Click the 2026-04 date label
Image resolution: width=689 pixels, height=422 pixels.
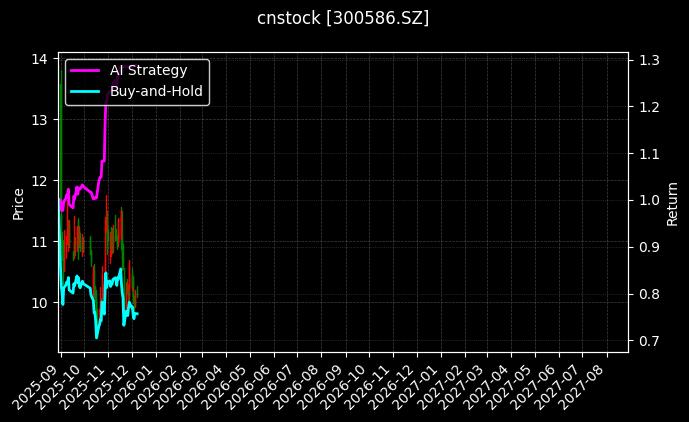[201, 387]
